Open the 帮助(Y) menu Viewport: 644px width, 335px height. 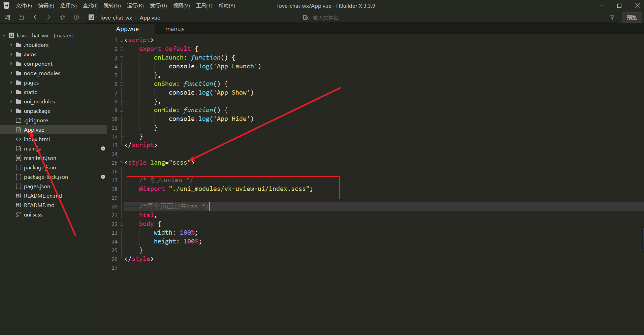point(227,6)
